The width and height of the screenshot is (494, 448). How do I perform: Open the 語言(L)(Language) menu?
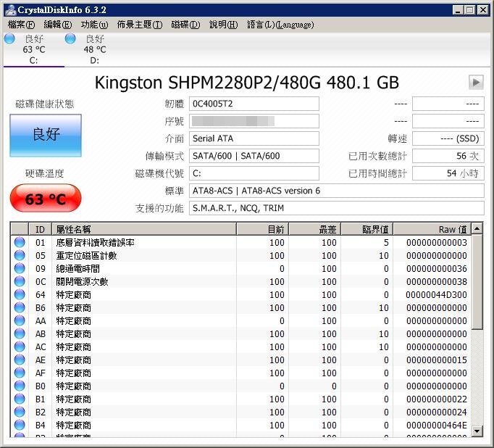pos(280,25)
